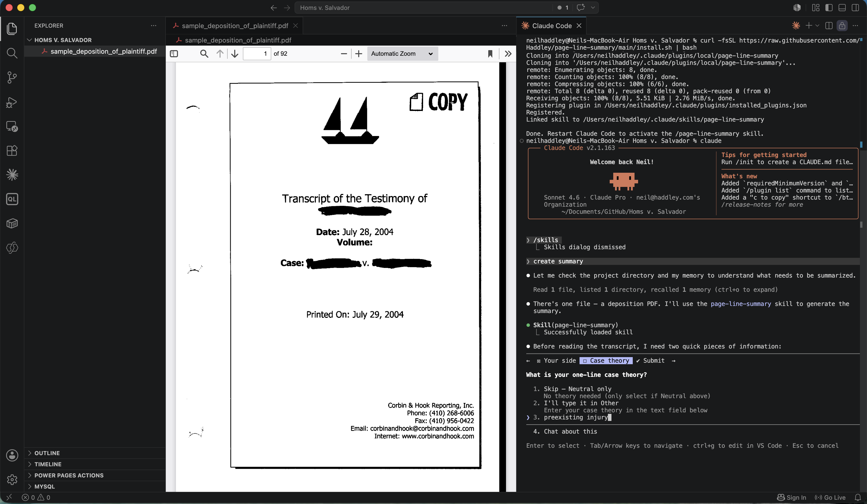
Task: Toggle PDF viewer sidebar
Action: coord(174,54)
